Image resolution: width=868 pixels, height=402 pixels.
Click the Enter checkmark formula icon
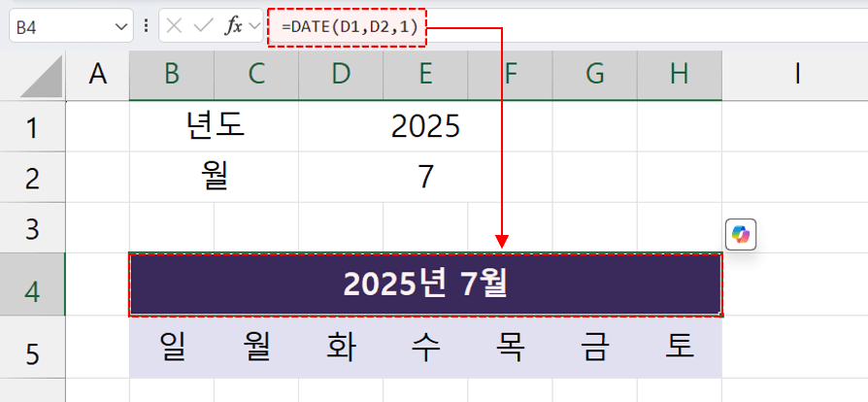point(203,26)
